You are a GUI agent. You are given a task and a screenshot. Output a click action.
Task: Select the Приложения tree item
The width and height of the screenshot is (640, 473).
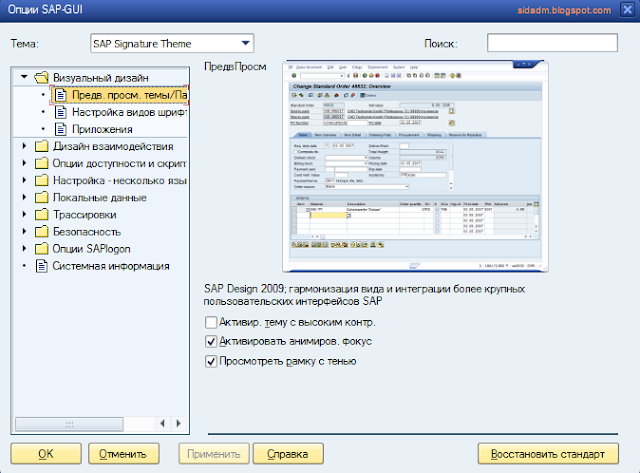[102, 129]
